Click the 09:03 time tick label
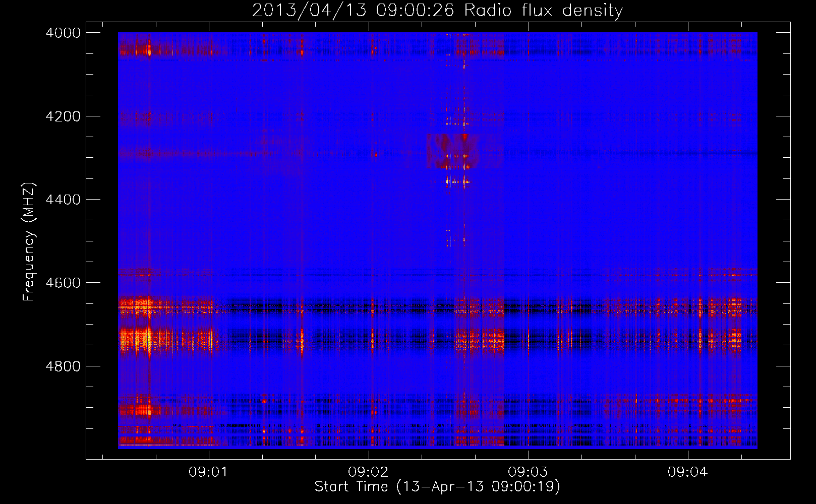The width and height of the screenshot is (816, 504). point(528,472)
